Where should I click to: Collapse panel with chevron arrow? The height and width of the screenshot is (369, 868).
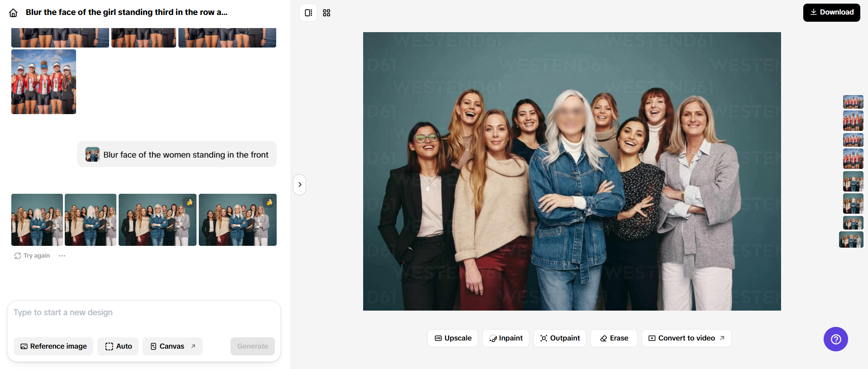[x=300, y=185]
